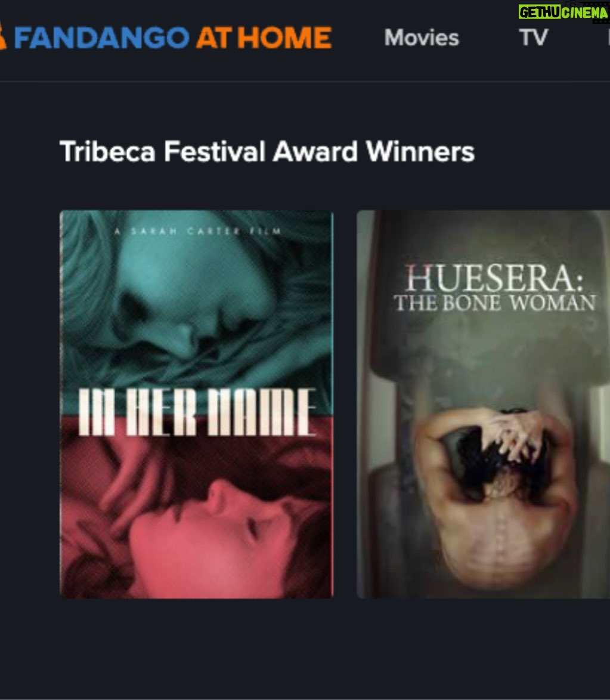Screen dimensions: 610x700
Task: Click A Sarah Carter Film caption
Action: tap(198, 232)
